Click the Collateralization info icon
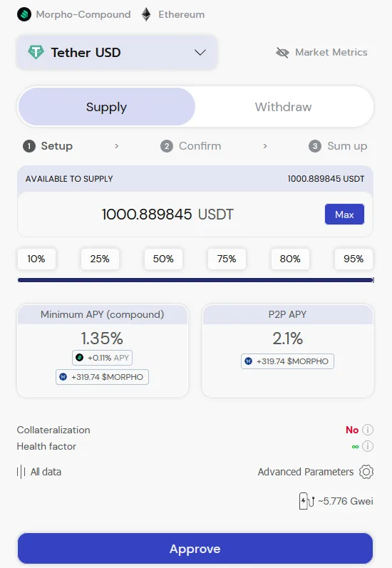 (x=368, y=430)
